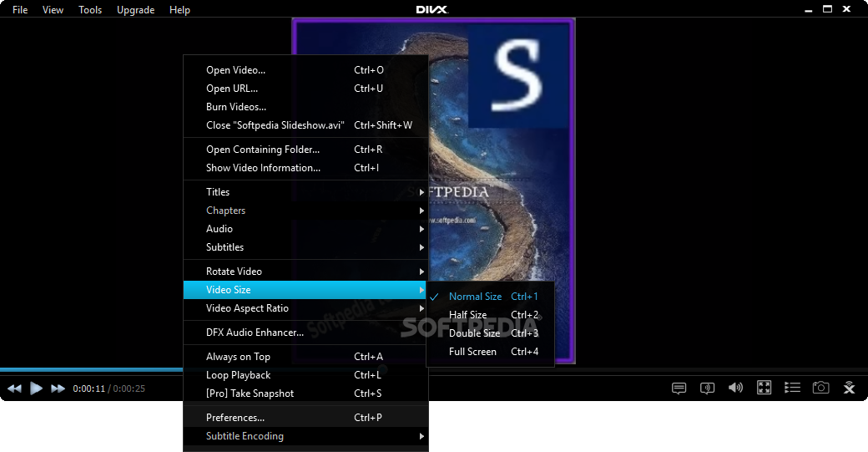Open the Upgrade menu

click(135, 10)
